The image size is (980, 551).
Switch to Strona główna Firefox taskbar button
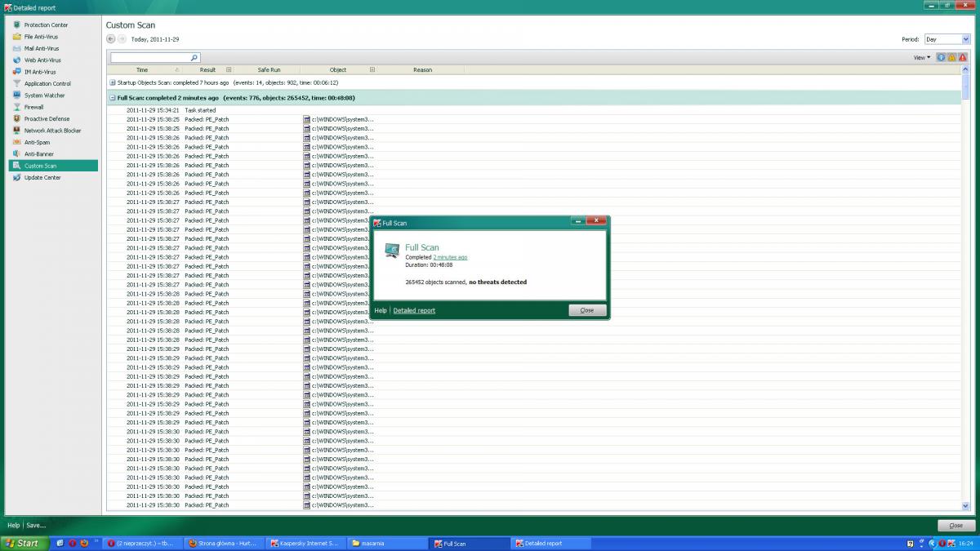(224, 543)
